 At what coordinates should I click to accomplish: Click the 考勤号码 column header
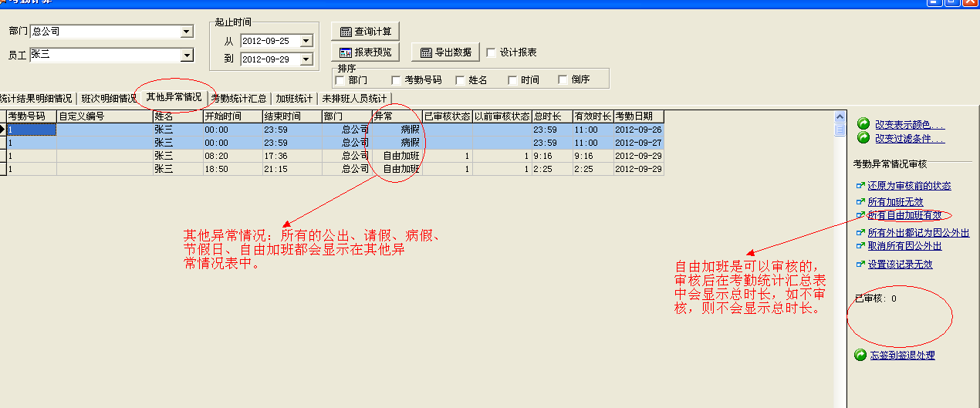[x=32, y=116]
